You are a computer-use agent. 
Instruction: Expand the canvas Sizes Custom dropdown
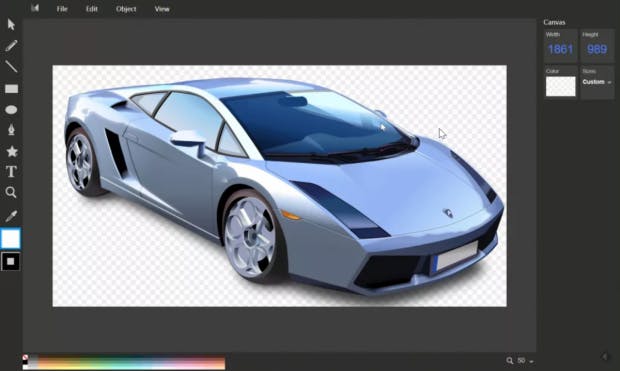pyautogui.click(x=597, y=82)
